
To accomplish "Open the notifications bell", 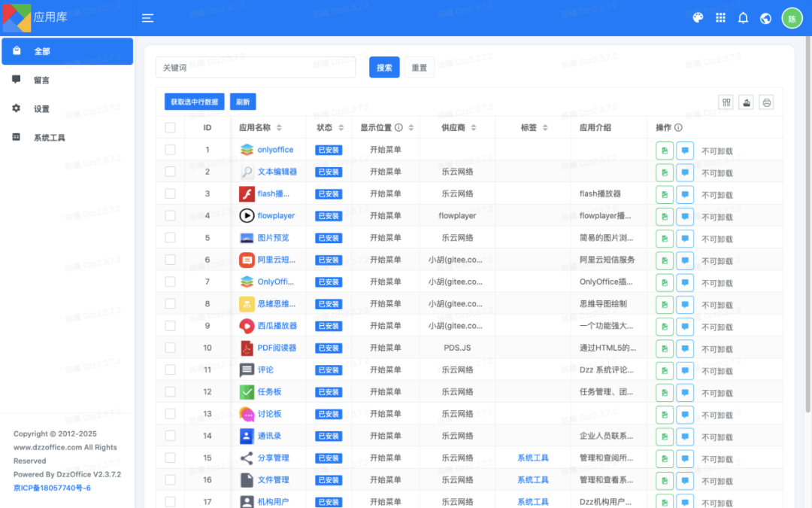I will (743, 18).
